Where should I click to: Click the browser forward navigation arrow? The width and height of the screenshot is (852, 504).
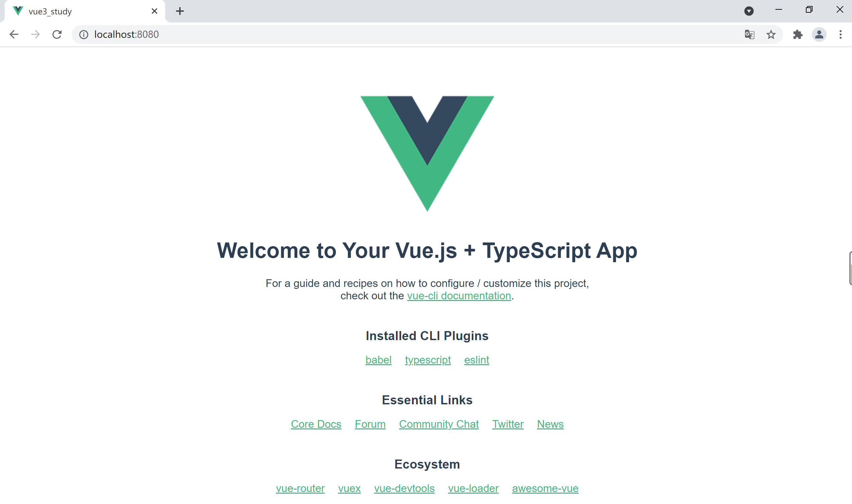click(35, 33)
